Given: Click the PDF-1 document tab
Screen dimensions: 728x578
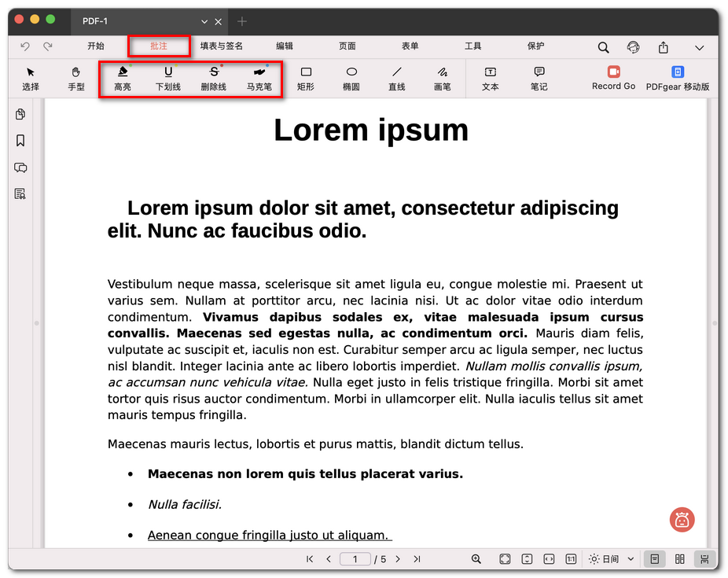Looking at the screenshot, I should (149, 21).
